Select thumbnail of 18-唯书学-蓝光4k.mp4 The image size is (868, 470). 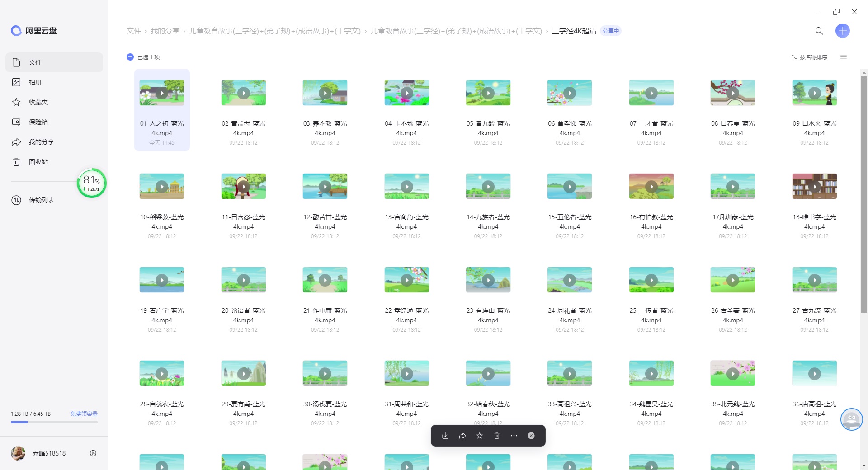[815, 186]
